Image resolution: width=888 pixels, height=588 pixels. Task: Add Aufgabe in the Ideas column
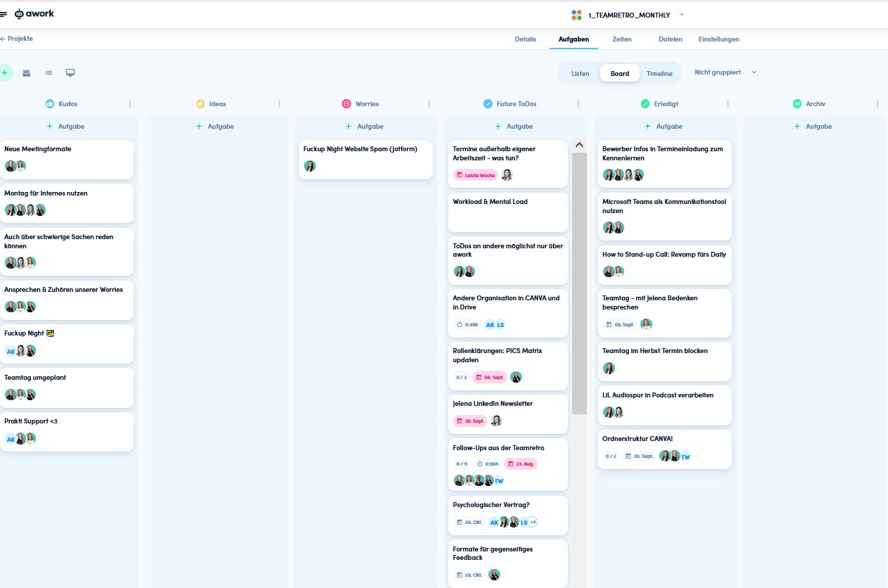[x=216, y=127]
